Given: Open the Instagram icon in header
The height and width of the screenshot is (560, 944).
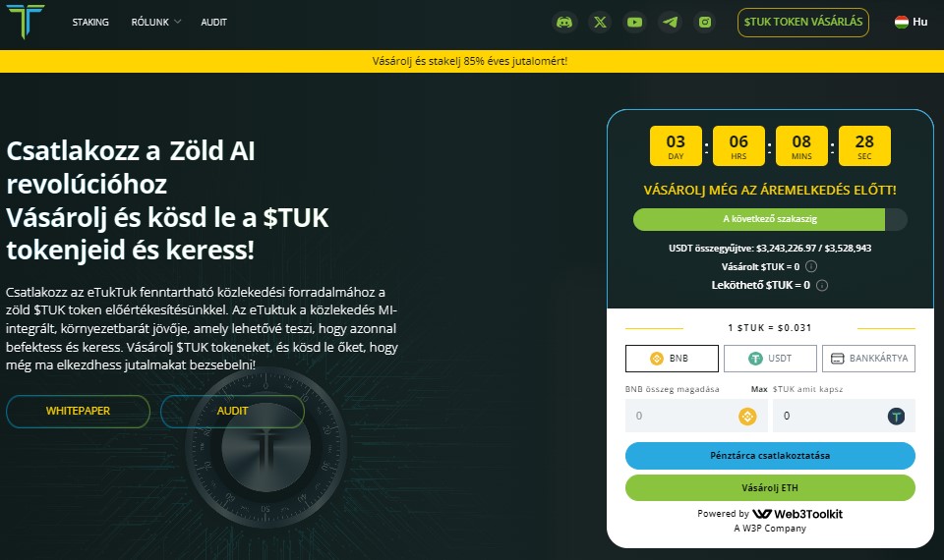Looking at the screenshot, I should pyautogui.click(x=704, y=22).
